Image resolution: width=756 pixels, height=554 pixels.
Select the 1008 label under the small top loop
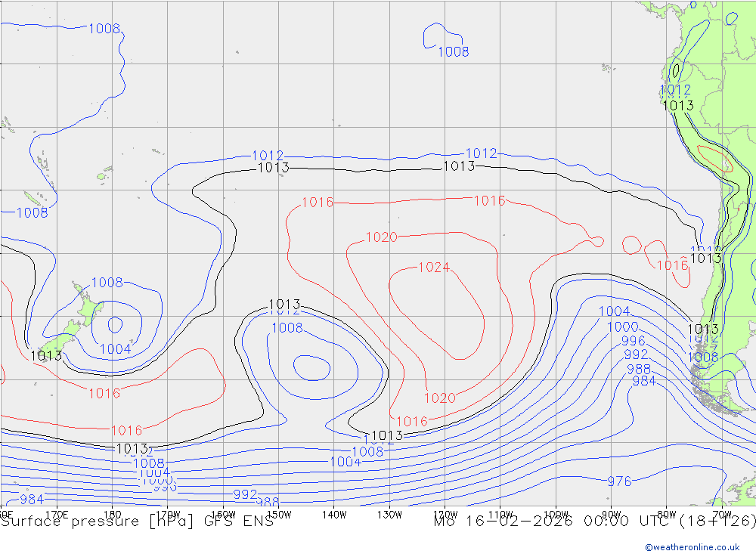pos(453,51)
